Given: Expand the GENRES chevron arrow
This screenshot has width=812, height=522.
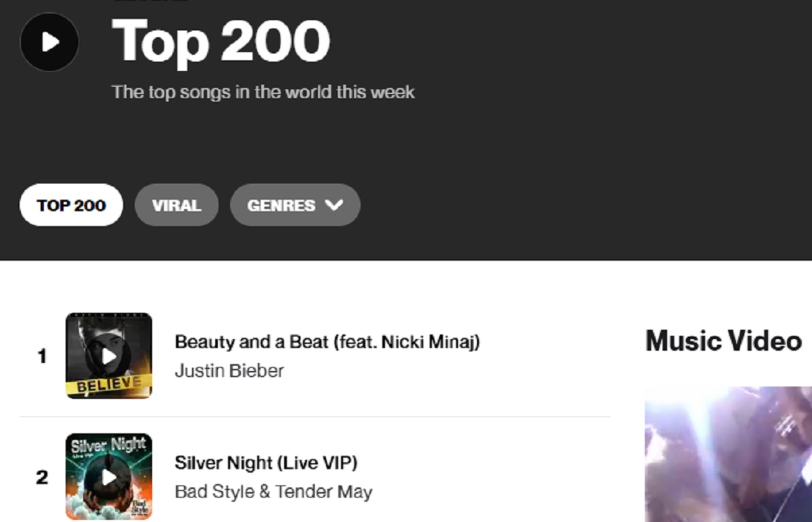Looking at the screenshot, I should [x=334, y=205].
